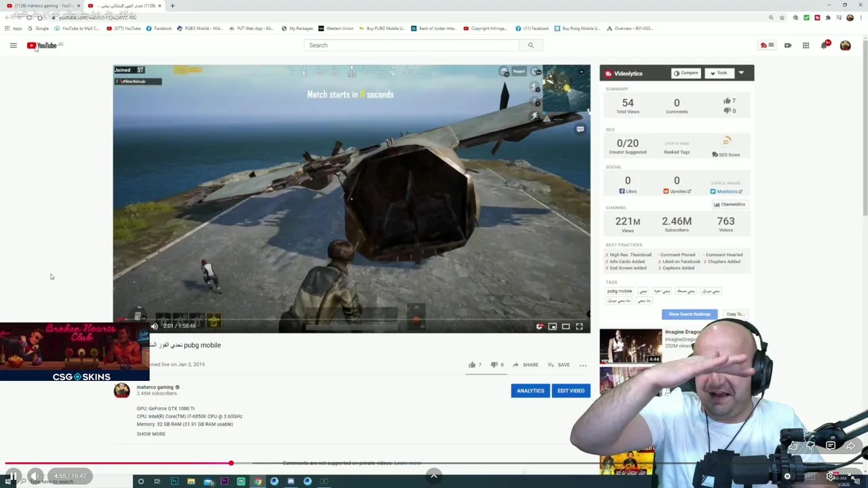Viewport: 868px width, 488px height.
Task: Open the maherco gaming channel name link
Action: (155, 387)
